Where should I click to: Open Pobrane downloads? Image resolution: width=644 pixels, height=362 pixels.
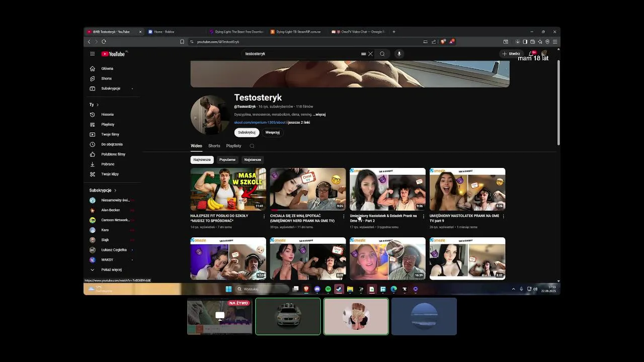(x=108, y=164)
